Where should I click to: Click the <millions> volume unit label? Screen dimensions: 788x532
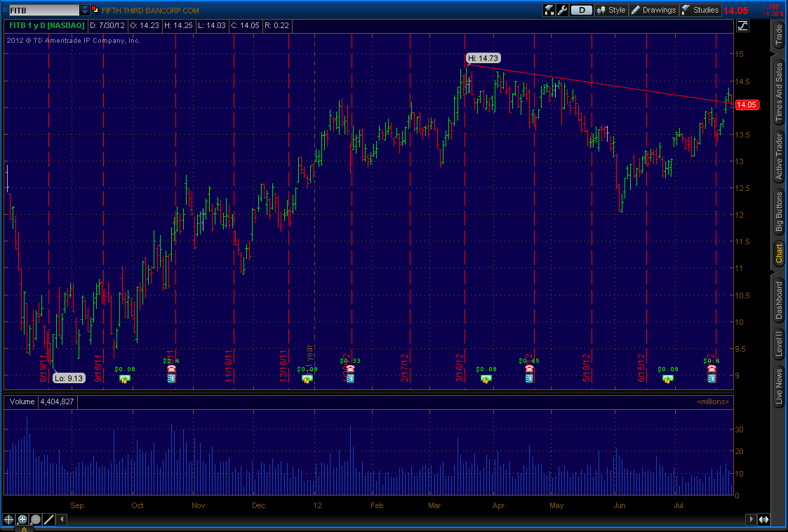(713, 401)
